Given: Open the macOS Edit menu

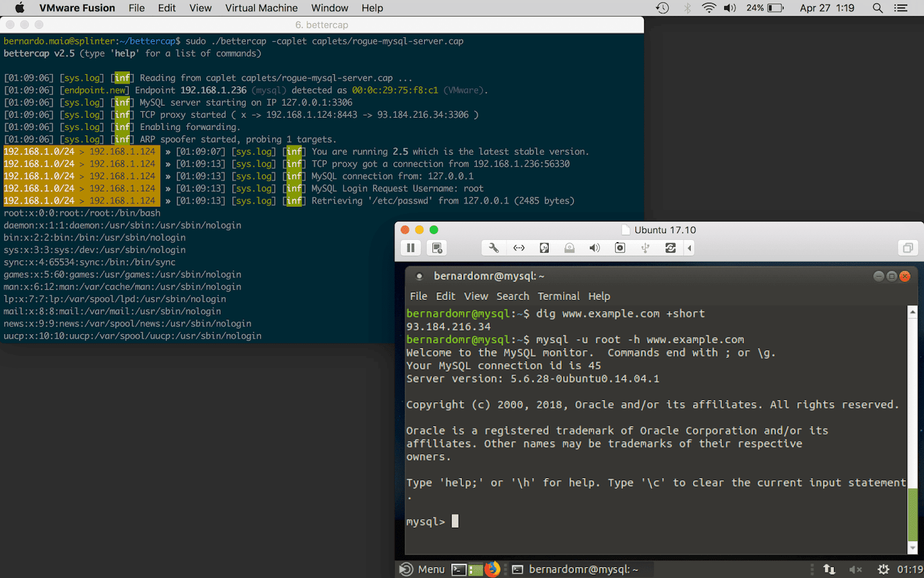Looking at the screenshot, I should click(x=167, y=8).
